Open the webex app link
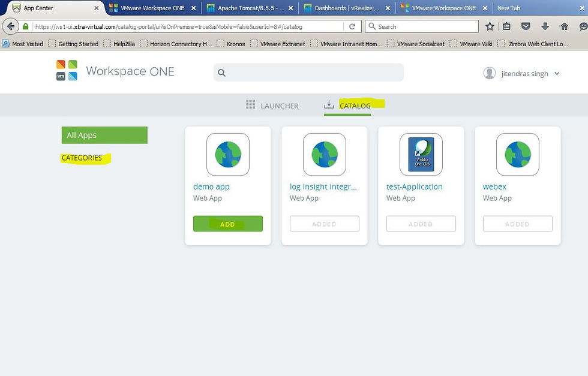Image resolution: width=588 pixels, height=376 pixels. coord(494,187)
